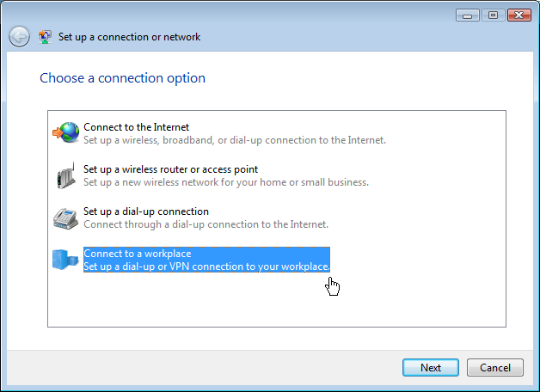The image size is (540, 392).
Task: Maximize the wizard window
Action: 494,15
